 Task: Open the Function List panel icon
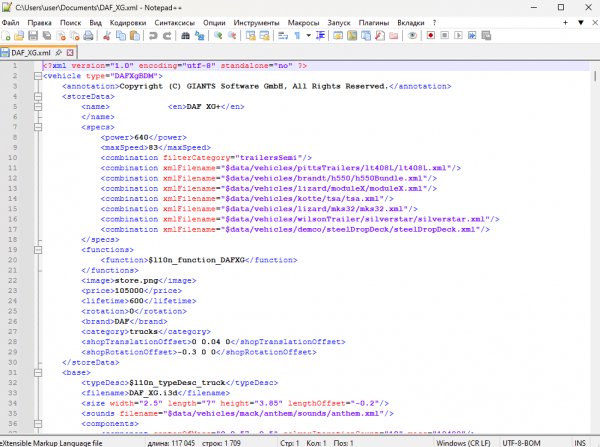point(380,36)
